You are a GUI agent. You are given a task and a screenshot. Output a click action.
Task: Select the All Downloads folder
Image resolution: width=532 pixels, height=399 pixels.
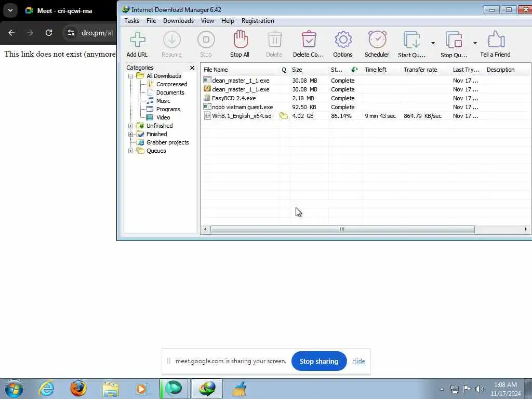point(164,76)
